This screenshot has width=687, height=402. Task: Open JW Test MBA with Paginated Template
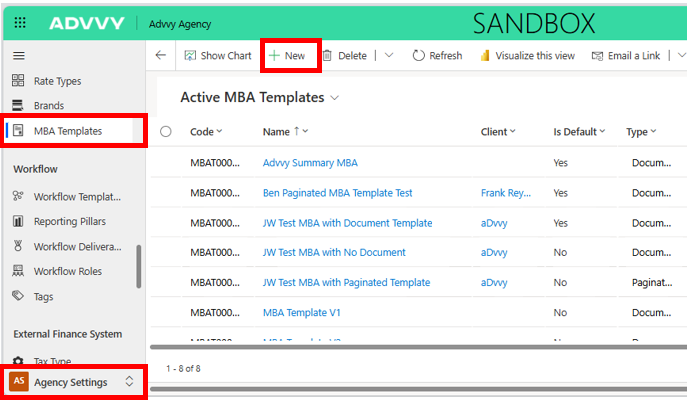click(346, 282)
